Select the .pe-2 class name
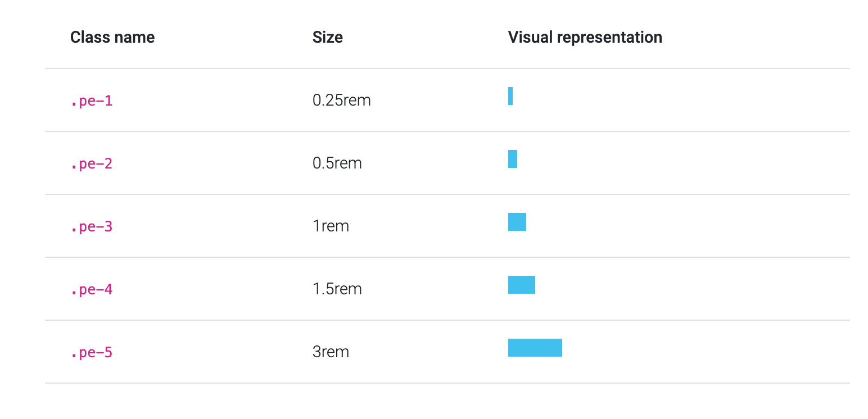Screen dimensions: 868x419 [x=92, y=164]
